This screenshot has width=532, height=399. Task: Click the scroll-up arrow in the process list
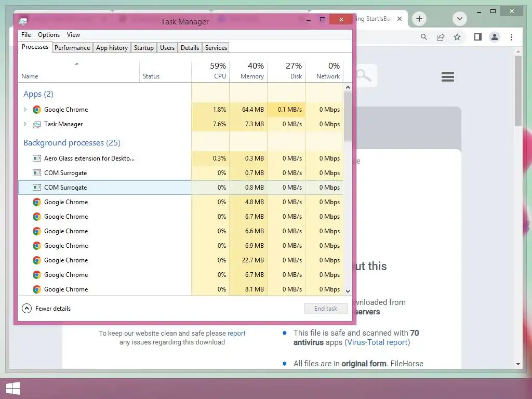coord(348,87)
